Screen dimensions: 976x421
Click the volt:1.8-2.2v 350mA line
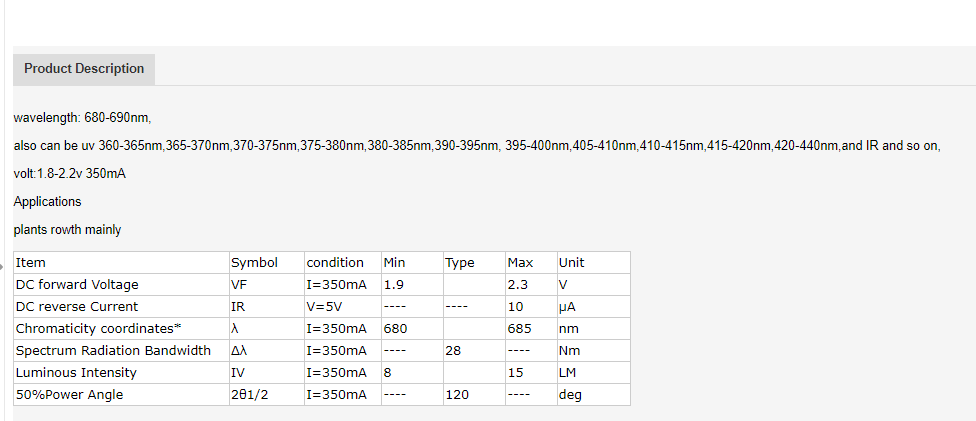[70, 174]
